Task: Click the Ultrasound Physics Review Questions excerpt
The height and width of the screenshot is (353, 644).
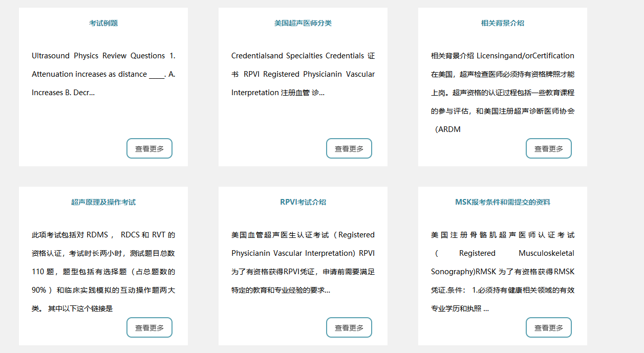Action: pos(103,74)
